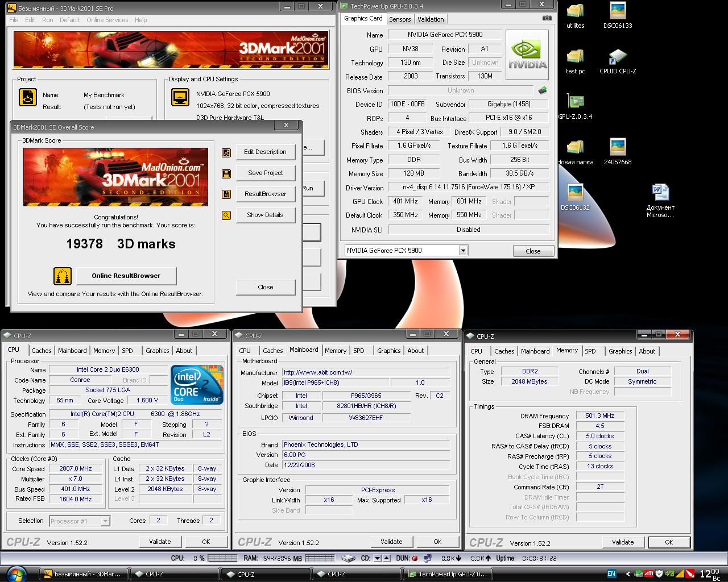Click the GPU Clock value 401 MHz
Image resolution: width=728 pixels, height=582 pixels.
(406, 202)
